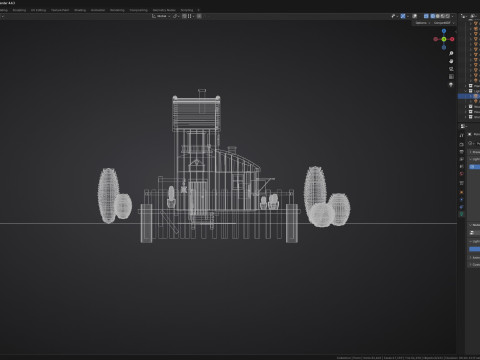The image size is (480, 360).
Task: Open the red World properties tab
Action: point(462,174)
